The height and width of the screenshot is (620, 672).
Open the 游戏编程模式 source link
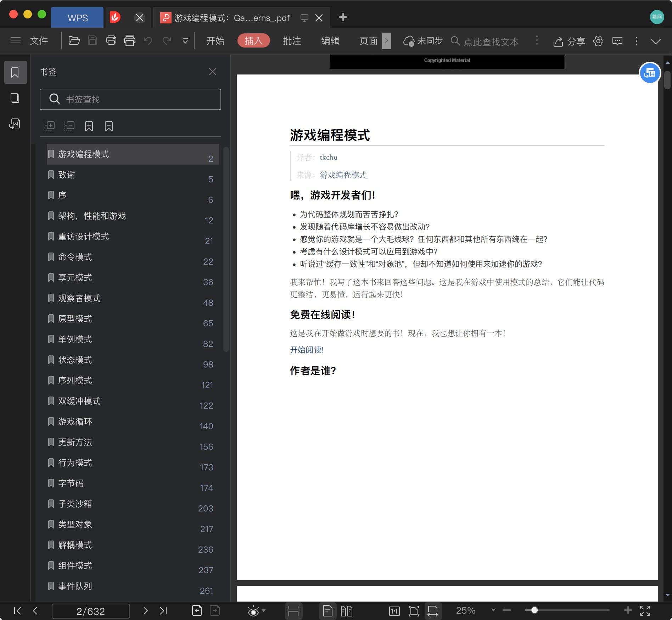[343, 175]
